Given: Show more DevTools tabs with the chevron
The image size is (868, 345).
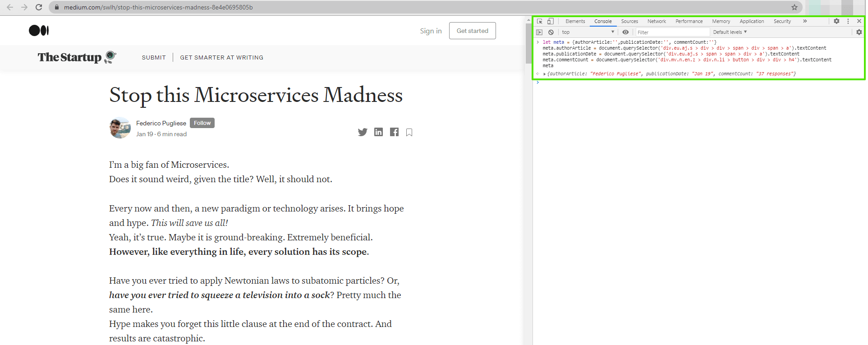Looking at the screenshot, I should (x=805, y=21).
